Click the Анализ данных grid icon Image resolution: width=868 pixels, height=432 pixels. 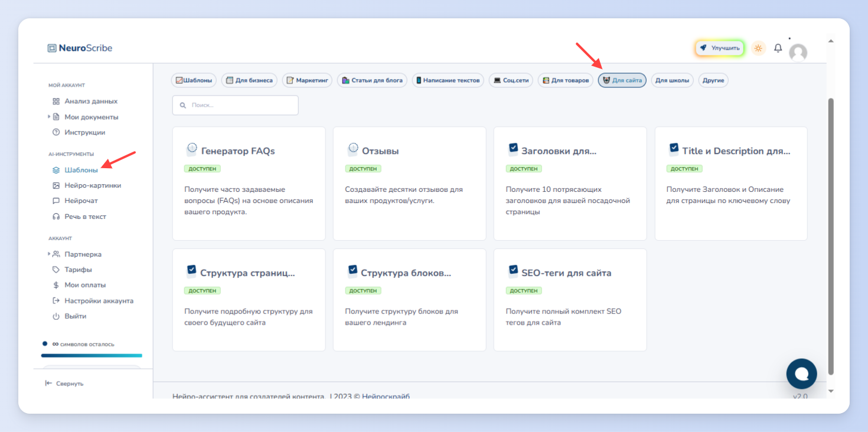pos(56,102)
